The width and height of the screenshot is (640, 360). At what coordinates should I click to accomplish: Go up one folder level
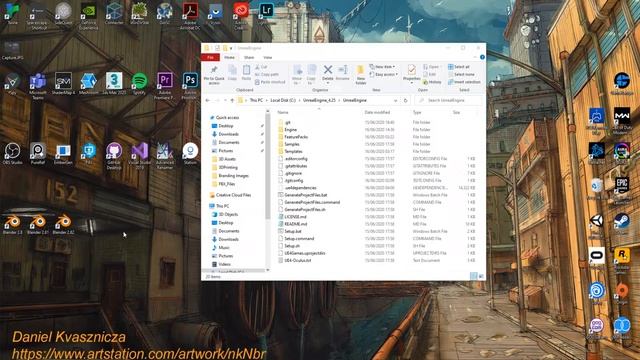click(x=232, y=100)
